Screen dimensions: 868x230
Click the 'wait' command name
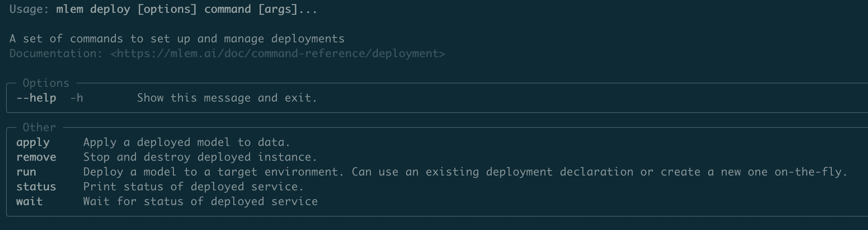pyautogui.click(x=29, y=202)
